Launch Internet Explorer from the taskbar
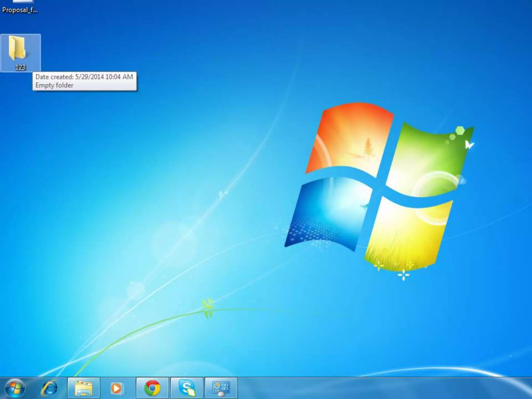The width and height of the screenshot is (532, 399). (x=49, y=388)
